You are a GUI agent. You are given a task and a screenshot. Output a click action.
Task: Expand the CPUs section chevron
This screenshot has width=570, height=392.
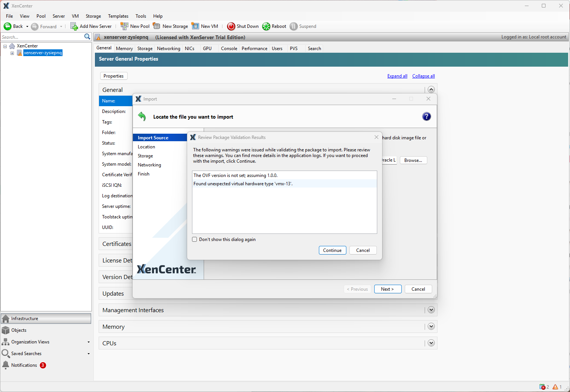point(431,343)
